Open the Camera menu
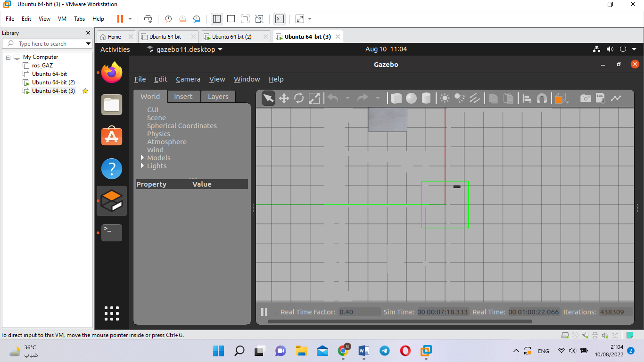Image resolution: width=644 pixels, height=362 pixels. pyautogui.click(x=188, y=79)
